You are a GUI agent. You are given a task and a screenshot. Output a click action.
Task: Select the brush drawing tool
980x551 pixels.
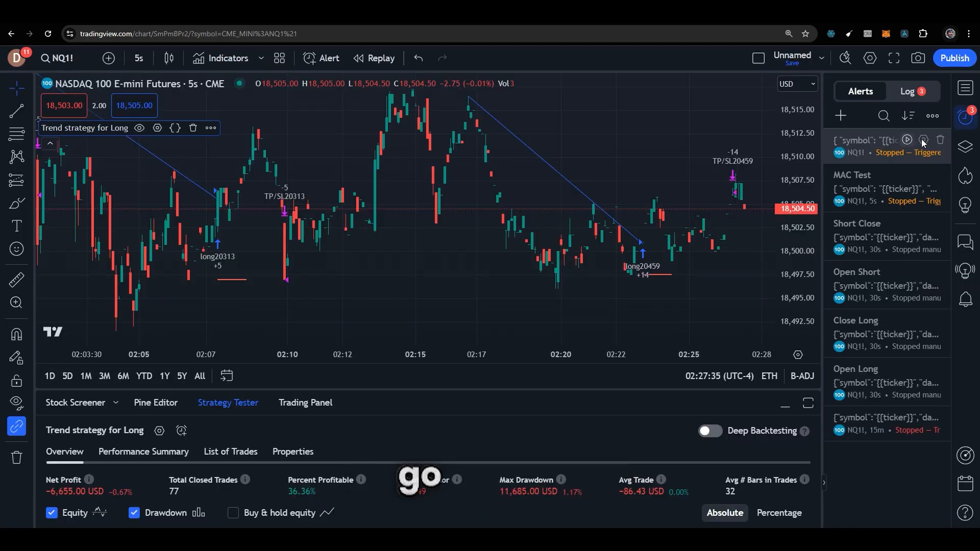[x=16, y=203]
